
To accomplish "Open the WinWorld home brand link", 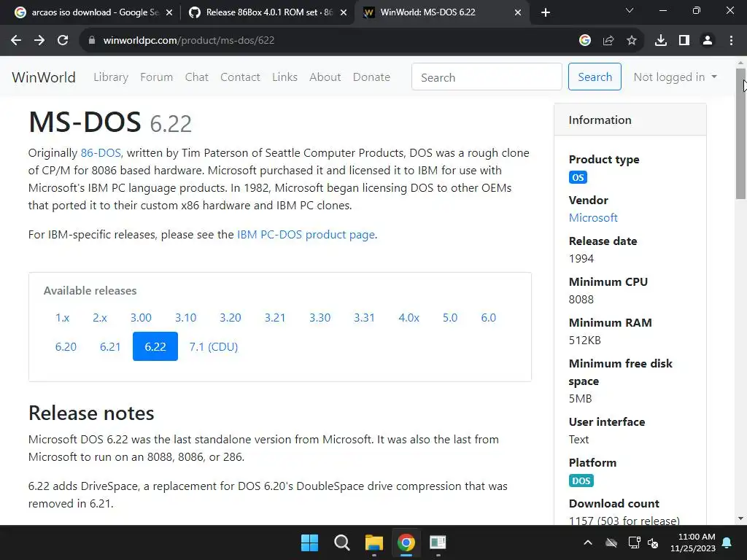I will (43, 77).
